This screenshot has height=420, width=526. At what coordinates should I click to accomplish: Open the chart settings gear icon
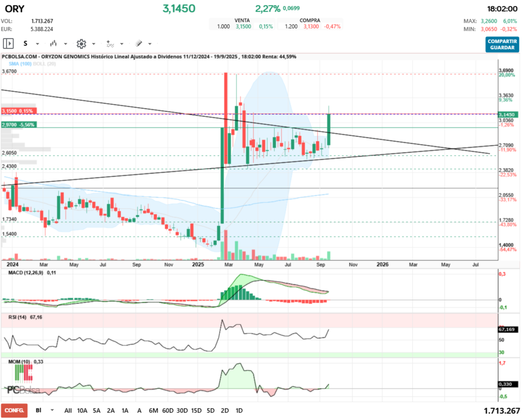(x=81, y=44)
